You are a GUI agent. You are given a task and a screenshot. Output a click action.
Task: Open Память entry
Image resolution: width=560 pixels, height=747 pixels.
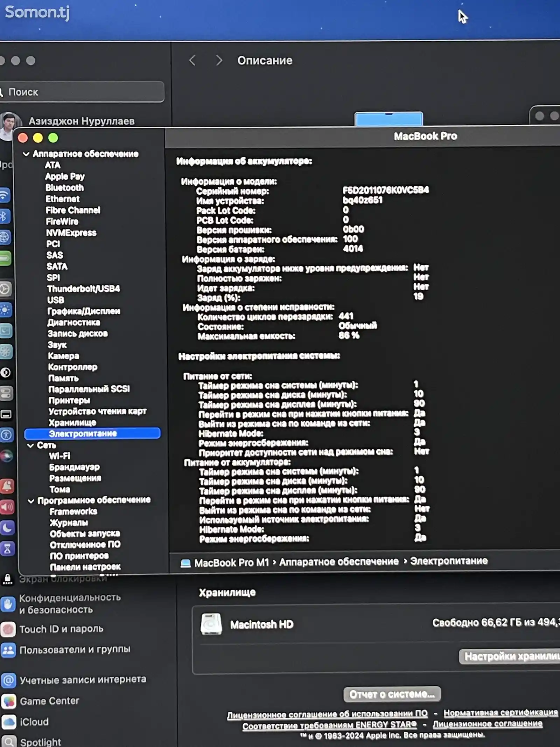pyautogui.click(x=63, y=378)
